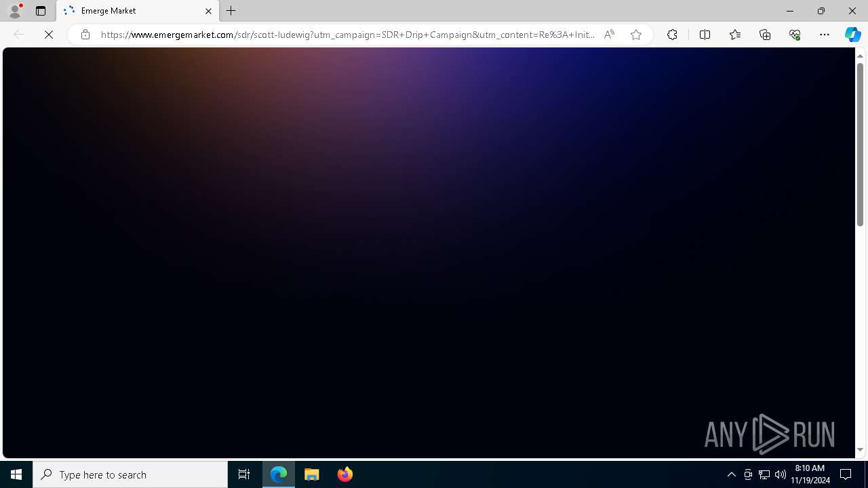Screen dimensions: 868x488
Task: Click the vertical scrollbar thumb
Action: click(x=860, y=144)
